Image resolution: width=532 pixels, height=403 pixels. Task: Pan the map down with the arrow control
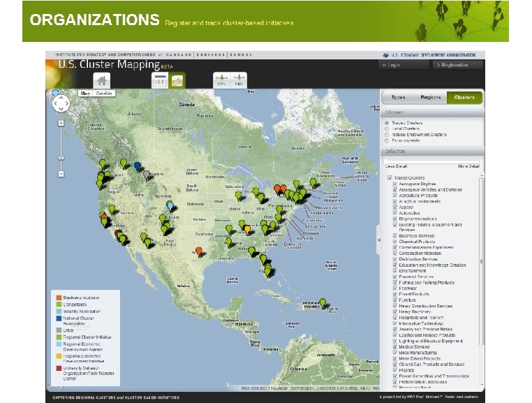coord(61,109)
